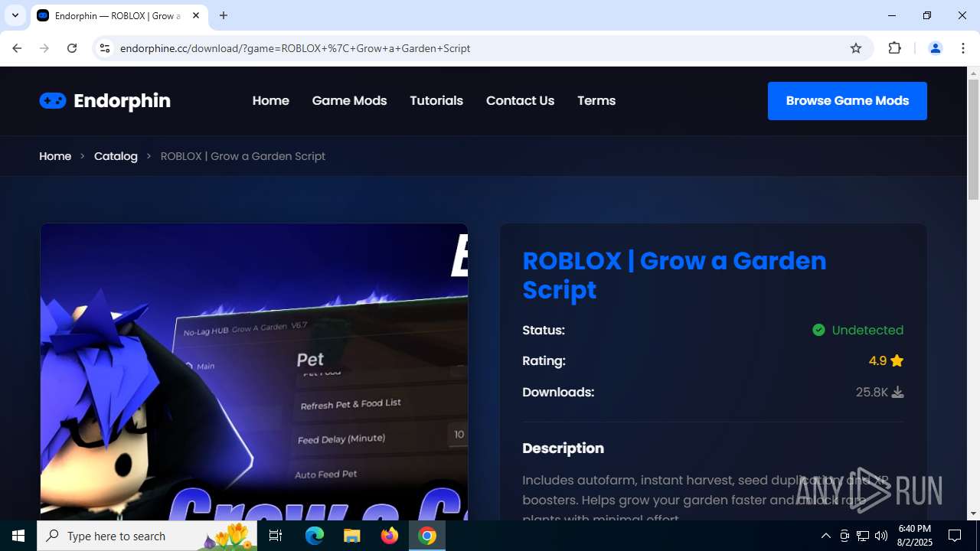Open File Explorer from the taskbar
980x551 pixels.
click(352, 536)
